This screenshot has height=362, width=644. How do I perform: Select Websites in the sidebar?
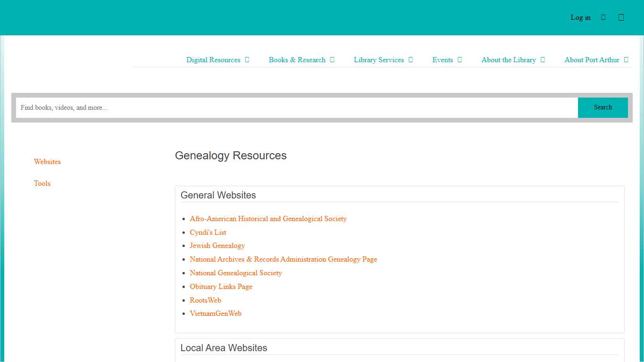[47, 162]
